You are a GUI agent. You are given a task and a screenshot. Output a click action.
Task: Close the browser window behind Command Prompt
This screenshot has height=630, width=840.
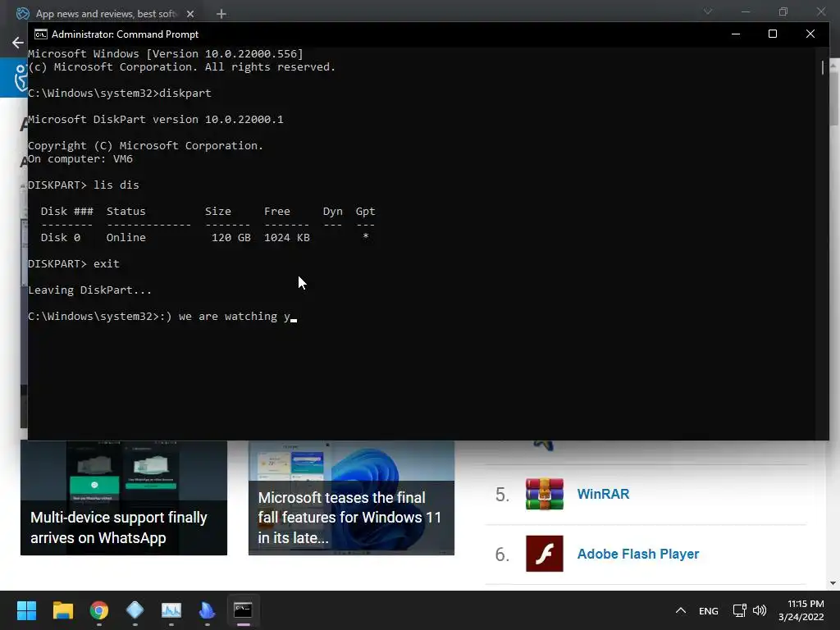pyautogui.click(x=821, y=11)
